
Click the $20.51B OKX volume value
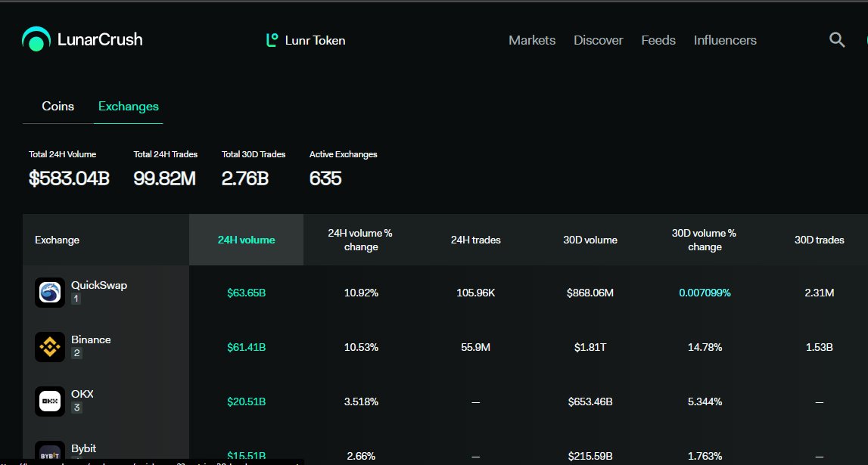click(x=247, y=402)
